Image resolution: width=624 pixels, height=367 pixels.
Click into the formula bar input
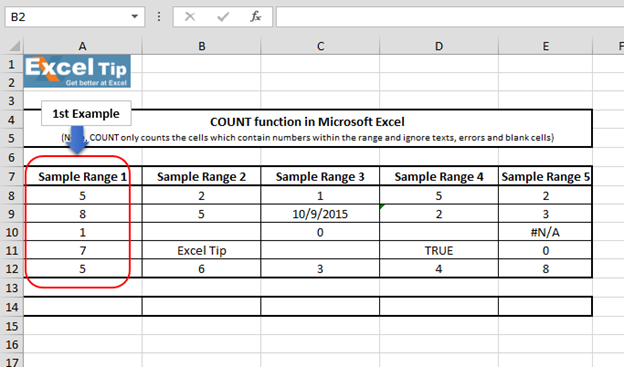[x=450, y=17]
